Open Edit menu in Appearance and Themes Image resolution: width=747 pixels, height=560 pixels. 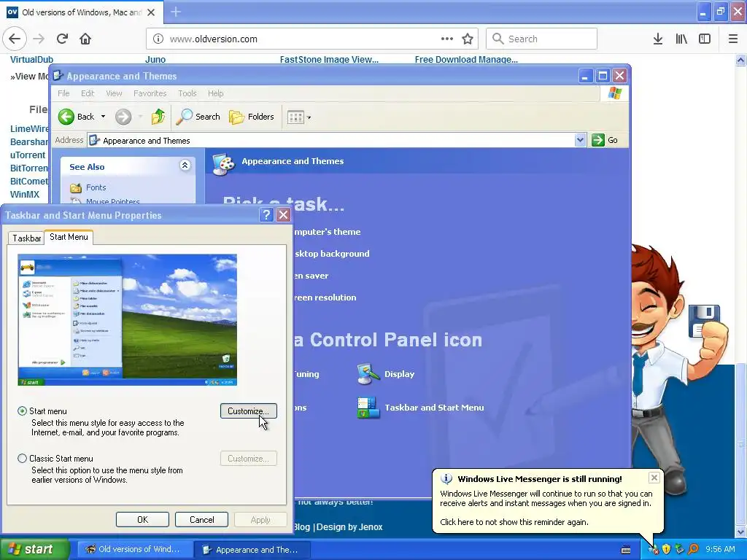88,93
